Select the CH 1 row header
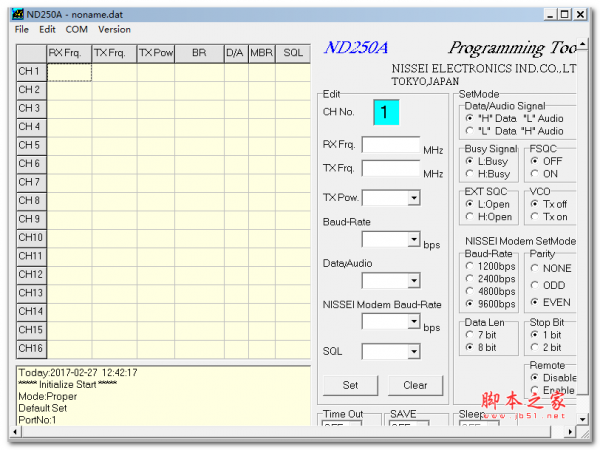 (x=31, y=72)
